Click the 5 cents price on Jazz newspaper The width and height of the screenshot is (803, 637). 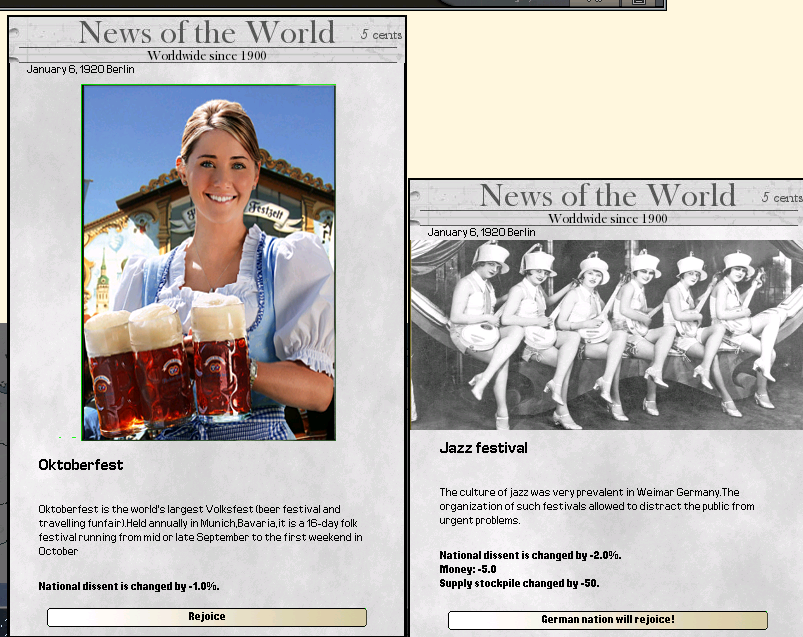click(781, 197)
